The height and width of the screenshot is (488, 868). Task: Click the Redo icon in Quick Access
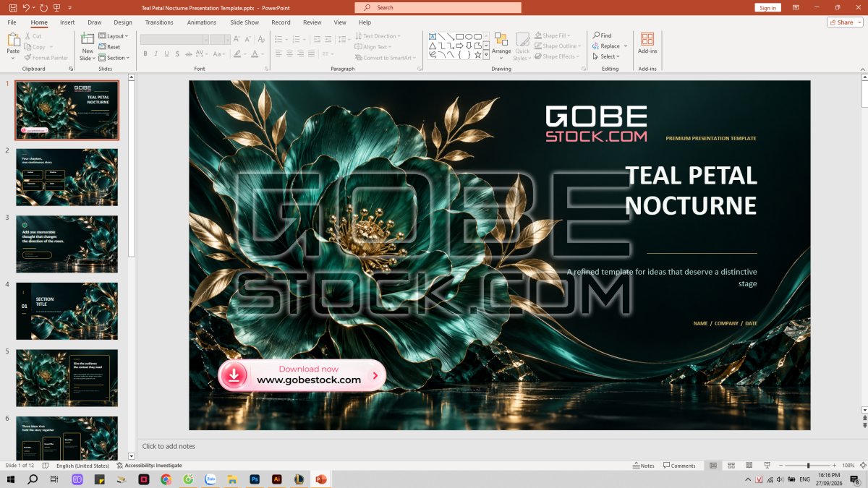coord(44,7)
